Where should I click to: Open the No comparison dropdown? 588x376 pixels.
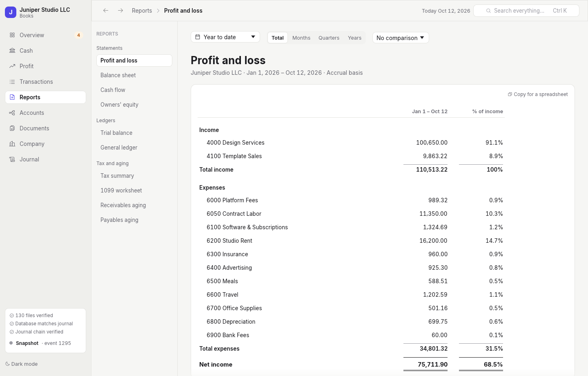coord(401,38)
